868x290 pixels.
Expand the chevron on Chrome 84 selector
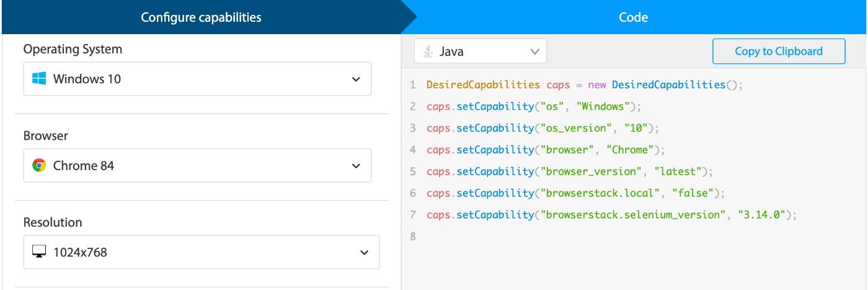pyautogui.click(x=356, y=166)
